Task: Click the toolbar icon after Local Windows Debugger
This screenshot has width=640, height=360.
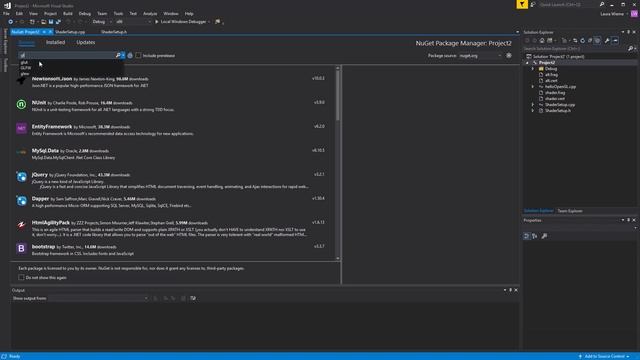Action: point(218,22)
